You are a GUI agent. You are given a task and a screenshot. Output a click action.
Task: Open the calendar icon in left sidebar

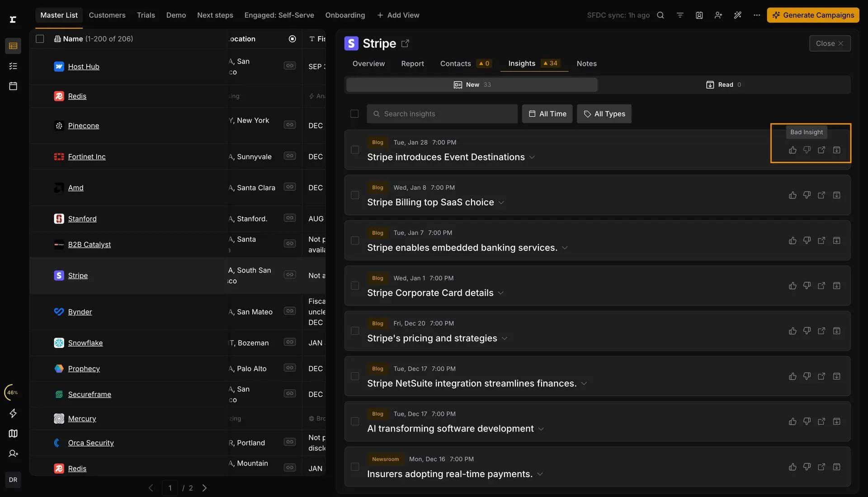click(13, 86)
